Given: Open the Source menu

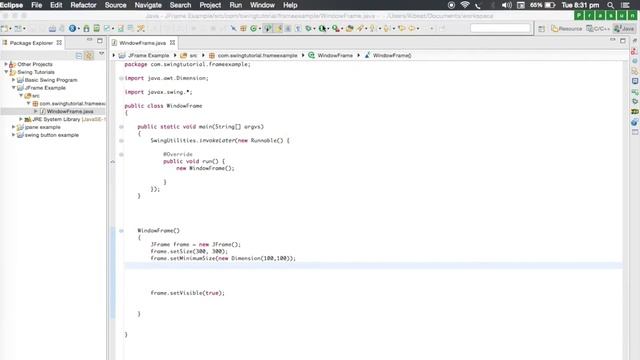Looking at the screenshot, I should pos(116,5).
